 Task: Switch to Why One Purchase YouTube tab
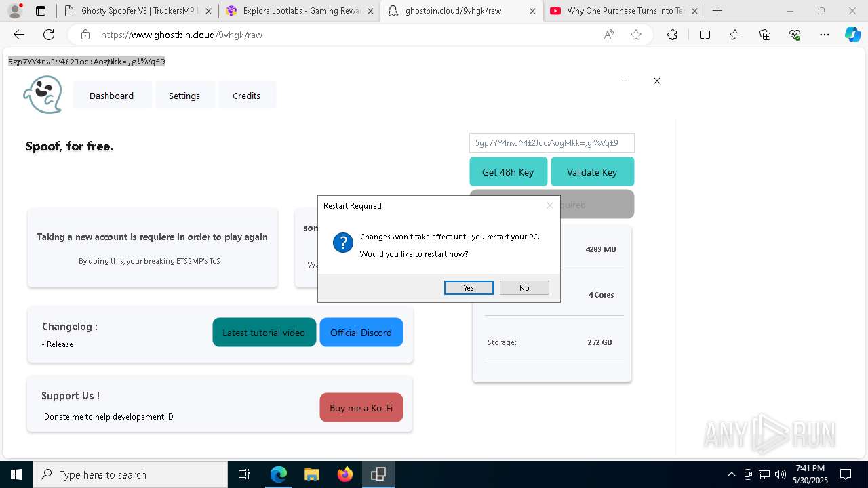point(625,11)
